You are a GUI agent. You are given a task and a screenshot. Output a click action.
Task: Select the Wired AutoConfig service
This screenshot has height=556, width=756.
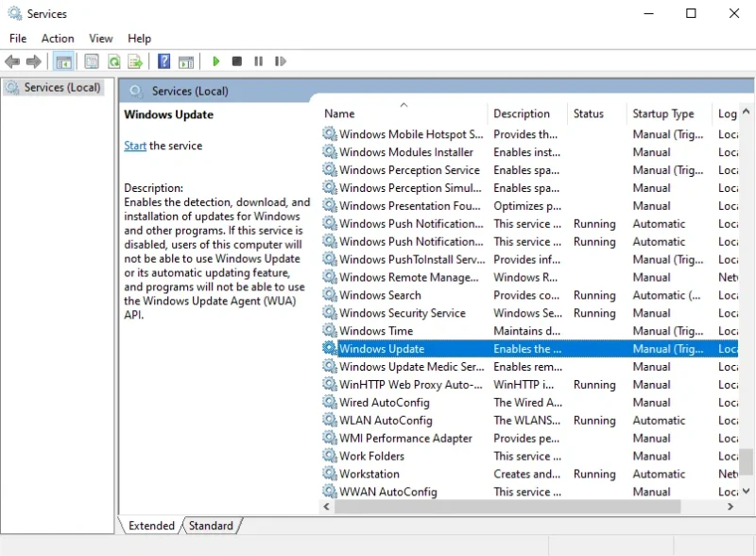(x=529, y=402)
